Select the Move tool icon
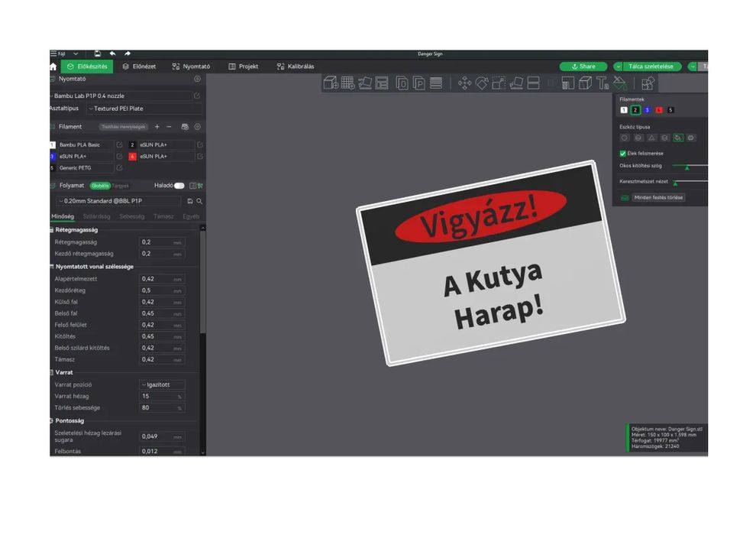 click(464, 83)
